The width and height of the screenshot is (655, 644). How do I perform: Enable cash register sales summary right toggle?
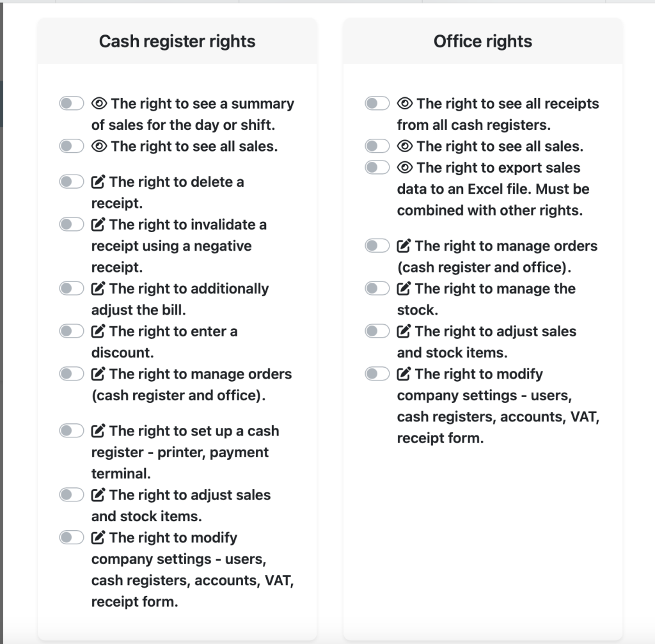[x=72, y=103]
